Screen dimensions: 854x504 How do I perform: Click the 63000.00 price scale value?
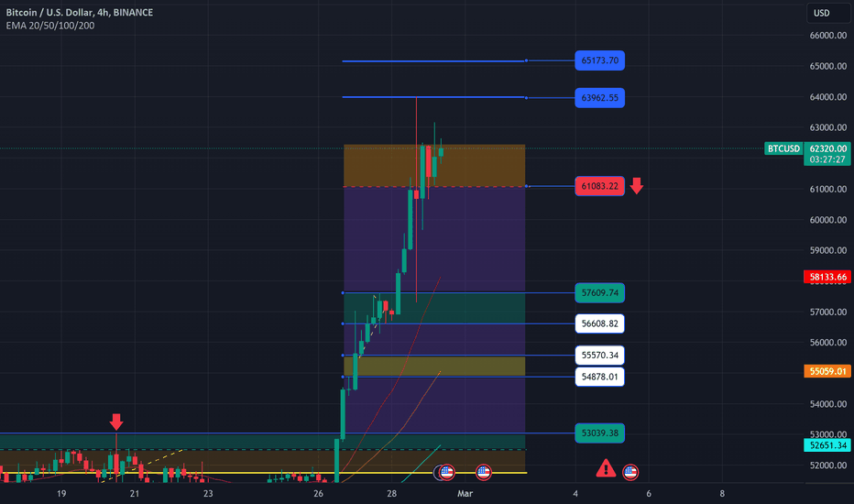827,127
